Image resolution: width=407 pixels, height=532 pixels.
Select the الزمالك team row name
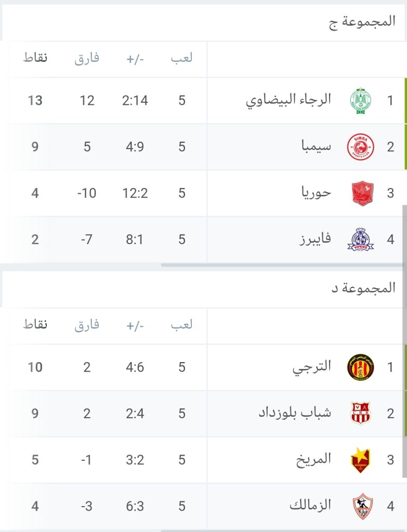tap(310, 506)
